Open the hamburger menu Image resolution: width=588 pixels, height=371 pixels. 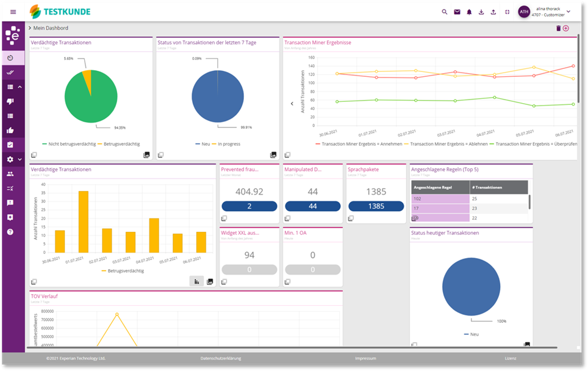pyautogui.click(x=13, y=12)
